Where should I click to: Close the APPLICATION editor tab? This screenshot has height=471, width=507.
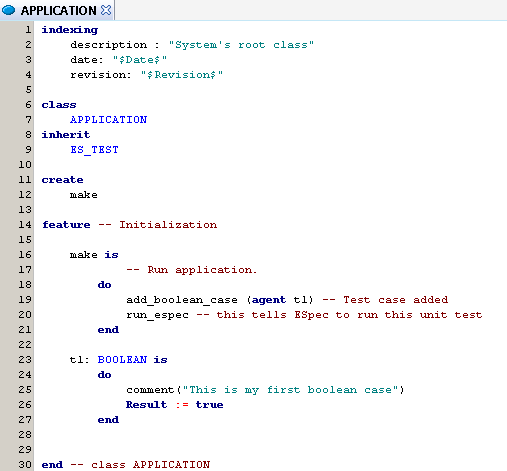pyautogui.click(x=106, y=10)
